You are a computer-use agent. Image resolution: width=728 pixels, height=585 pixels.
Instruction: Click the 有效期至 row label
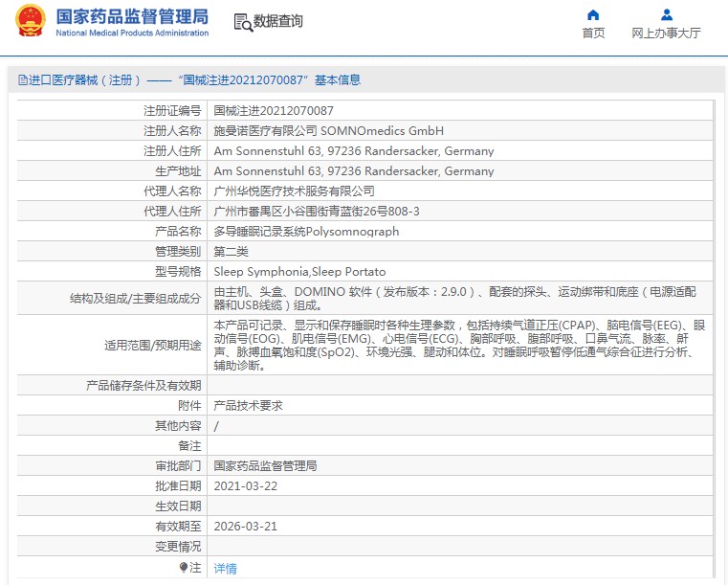pos(178,526)
